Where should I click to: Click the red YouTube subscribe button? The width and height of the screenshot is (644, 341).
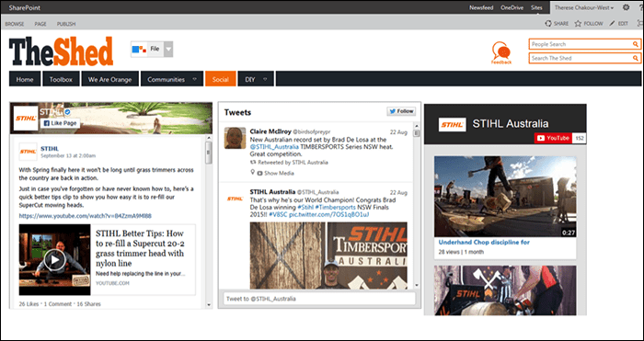[553, 138]
